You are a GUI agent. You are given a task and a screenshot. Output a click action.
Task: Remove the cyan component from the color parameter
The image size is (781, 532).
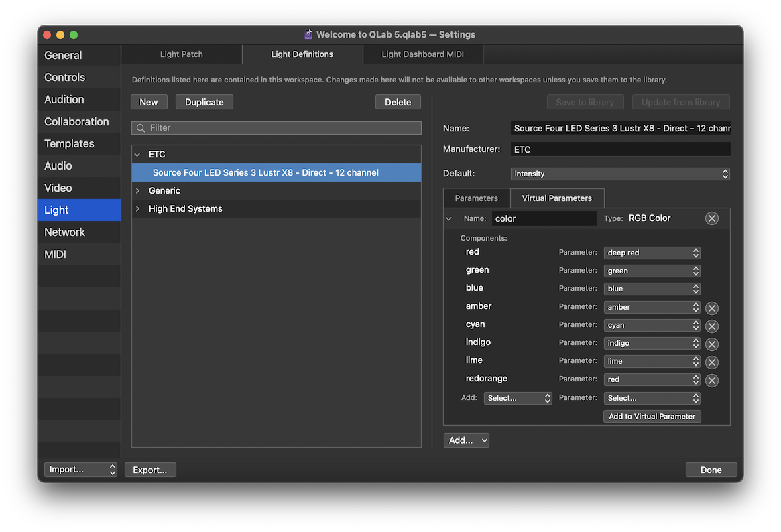point(712,326)
